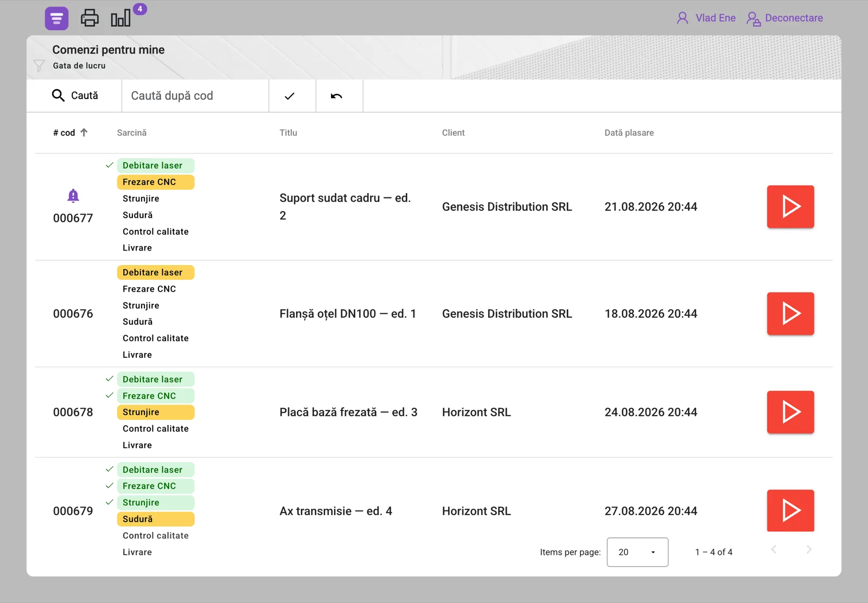
Task: Click the printer icon in top bar
Action: [x=90, y=18]
